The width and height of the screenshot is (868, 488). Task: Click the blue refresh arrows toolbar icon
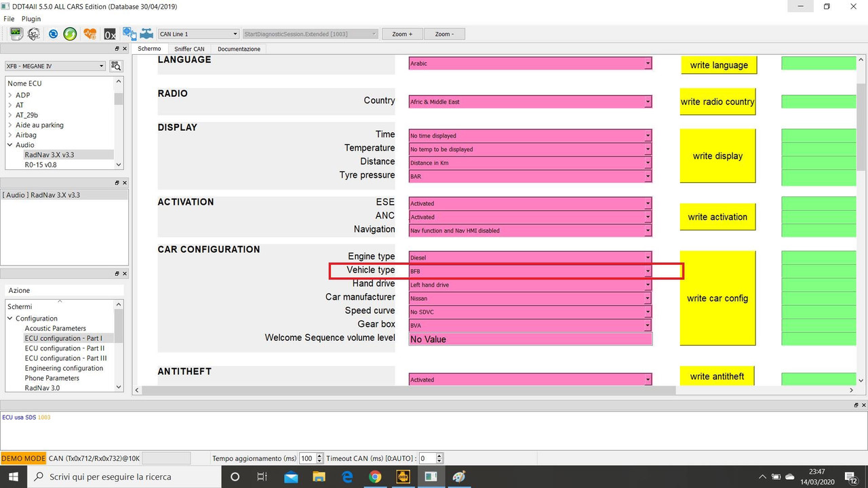pos(53,34)
